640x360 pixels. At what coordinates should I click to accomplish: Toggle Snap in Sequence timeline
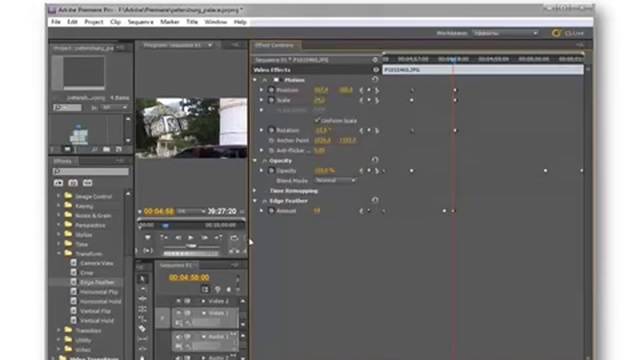click(x=205, y=289)
